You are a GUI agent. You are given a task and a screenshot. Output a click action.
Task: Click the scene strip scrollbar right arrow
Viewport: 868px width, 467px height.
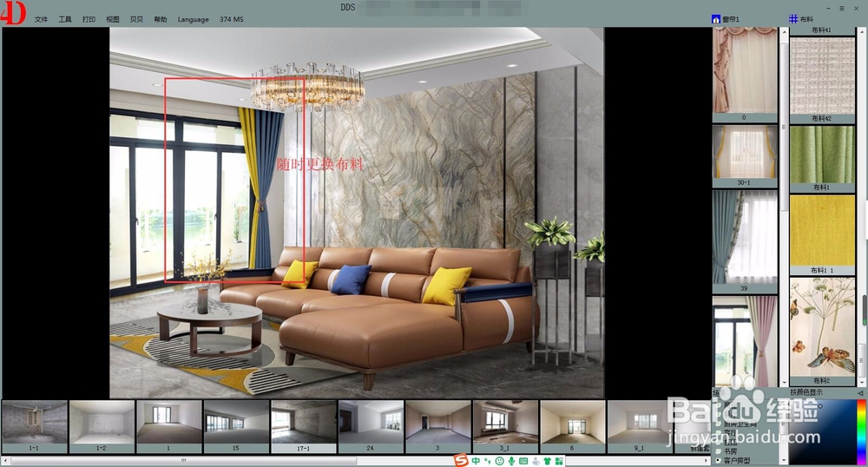[707, 460]
